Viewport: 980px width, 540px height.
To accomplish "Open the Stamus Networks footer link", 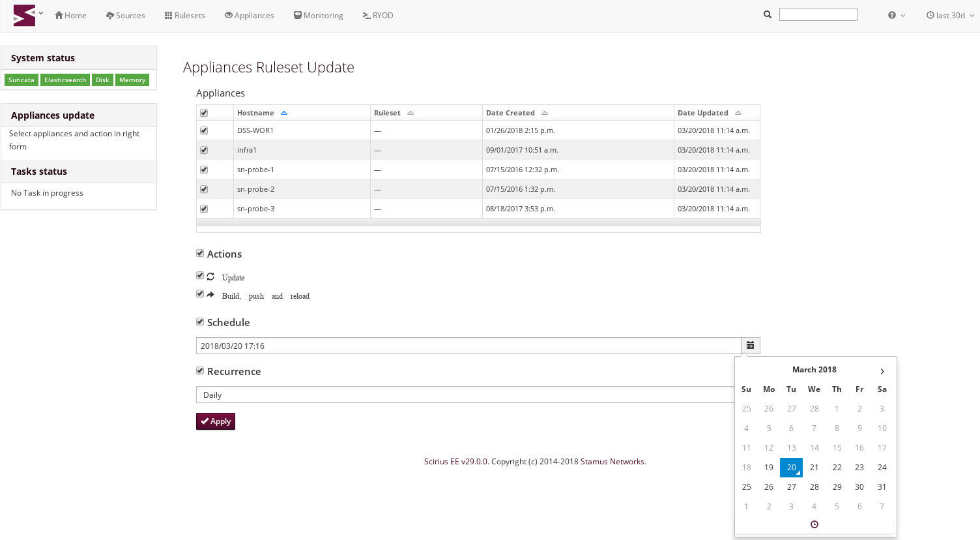I will 612,462.
